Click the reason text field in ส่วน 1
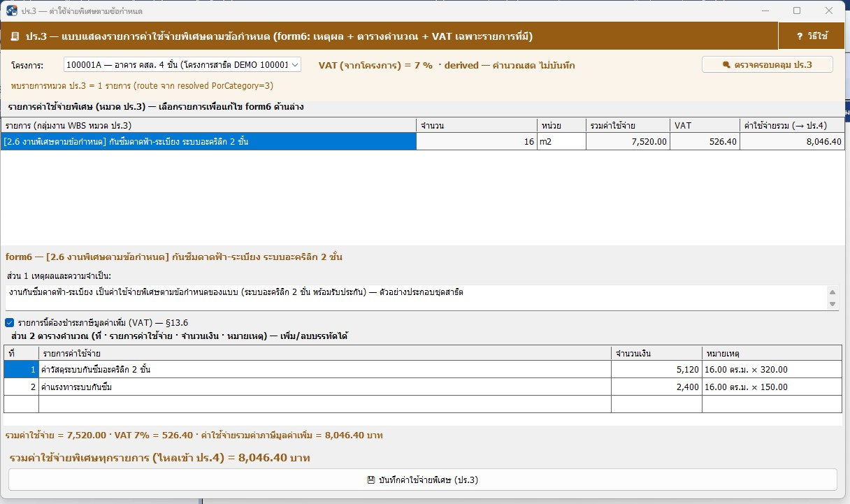 coord(415,297)
